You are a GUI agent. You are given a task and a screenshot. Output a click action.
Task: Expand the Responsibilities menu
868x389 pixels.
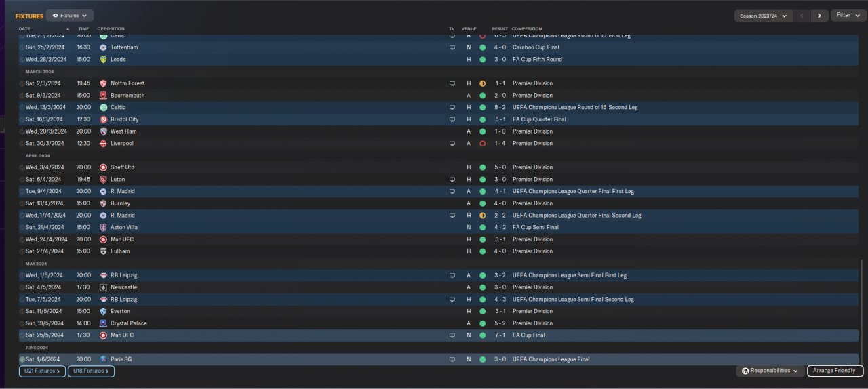coord(770,371)
